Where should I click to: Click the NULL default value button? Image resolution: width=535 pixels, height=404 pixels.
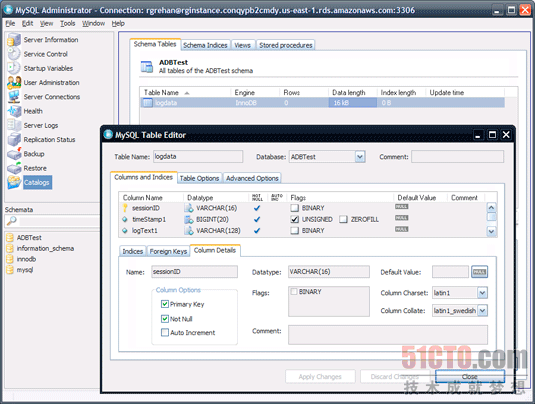point(479,272)
